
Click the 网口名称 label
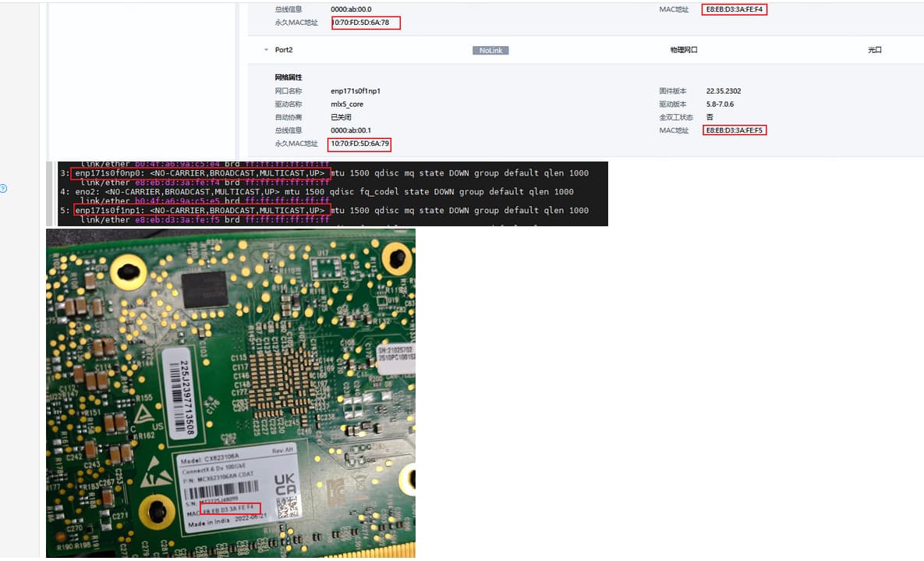(x=289, y=91)
